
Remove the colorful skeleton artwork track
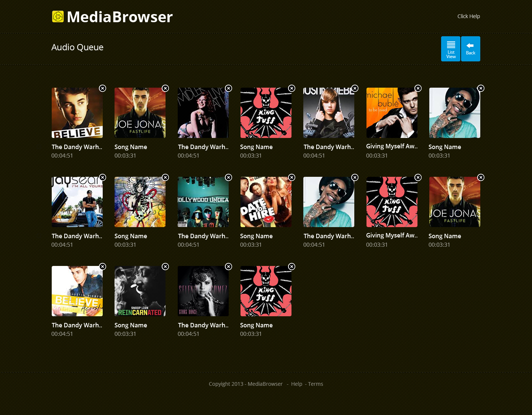tap(166, 177)
